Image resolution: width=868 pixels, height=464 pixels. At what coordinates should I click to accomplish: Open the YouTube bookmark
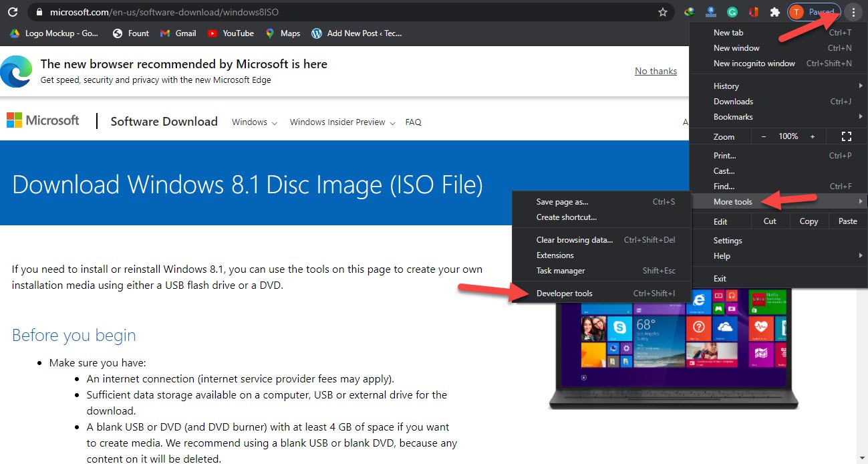click(231, 33)
